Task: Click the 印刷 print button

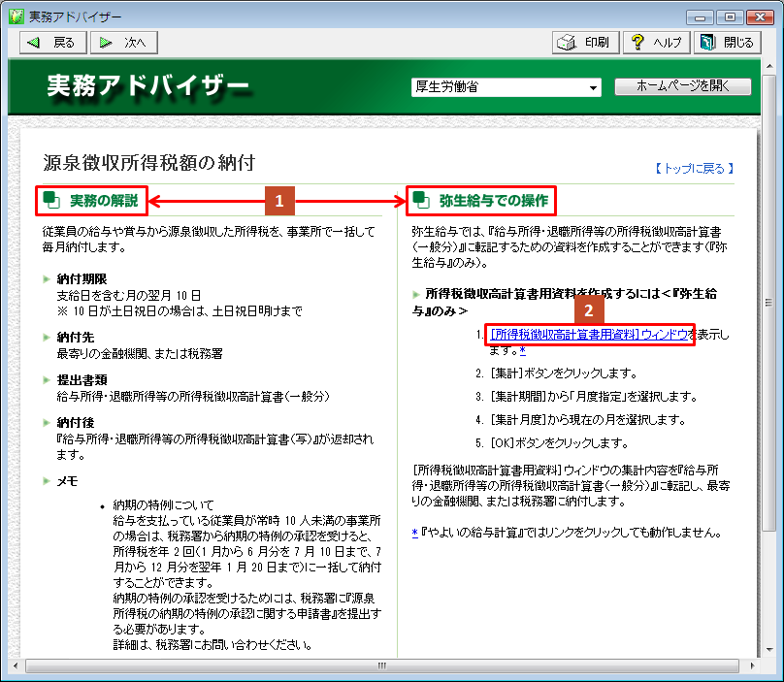Action: point(585,43)
